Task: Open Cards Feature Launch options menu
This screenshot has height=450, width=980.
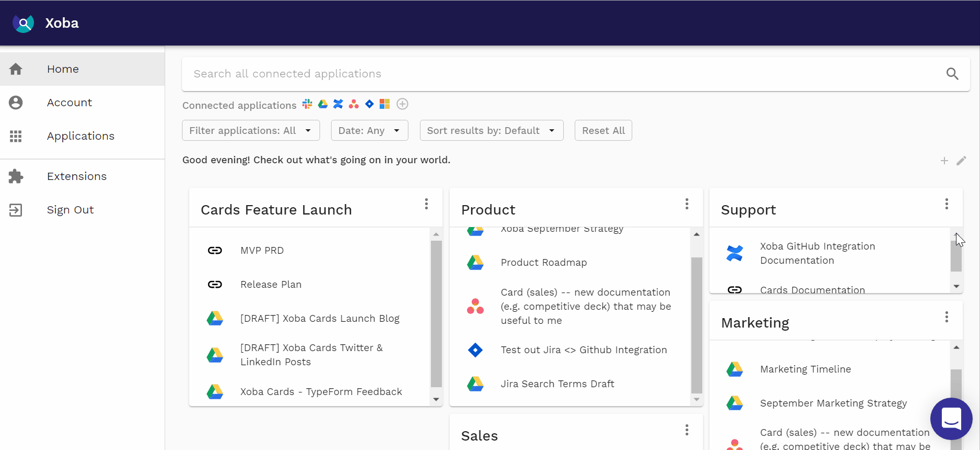Action: [426, 204]
